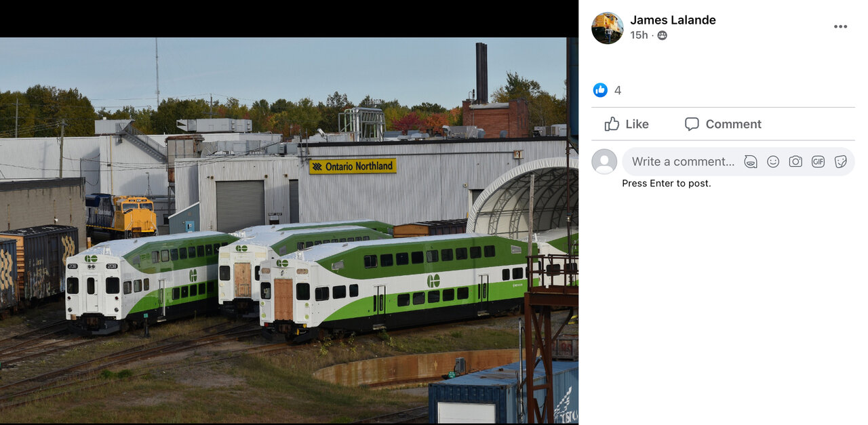Open the GIF picker in comment box
The width and height of the screenshot is (868, 425).
pyautogui.click(x=818, y=161)
